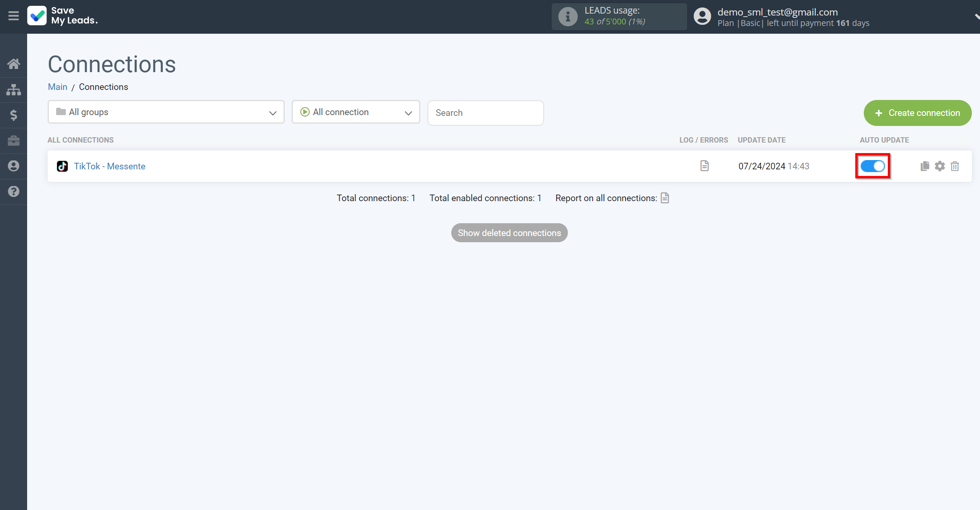Toggle the All connection filter status
Image resolution: width=980 pixels, height=510 pixels.
click(x=356, y=112)
